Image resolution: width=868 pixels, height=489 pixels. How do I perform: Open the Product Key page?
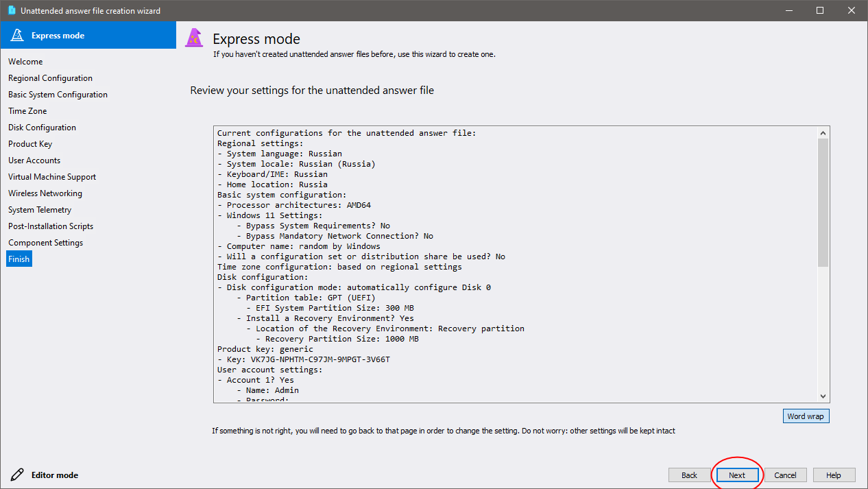point(30,144)
